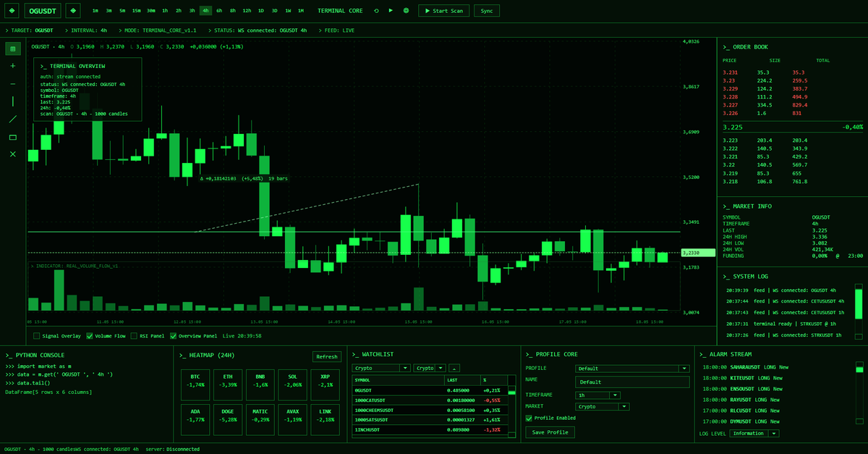
Task: Click the small play icon beside TERMINAL CORE
Action: click(x=391, y=11)
